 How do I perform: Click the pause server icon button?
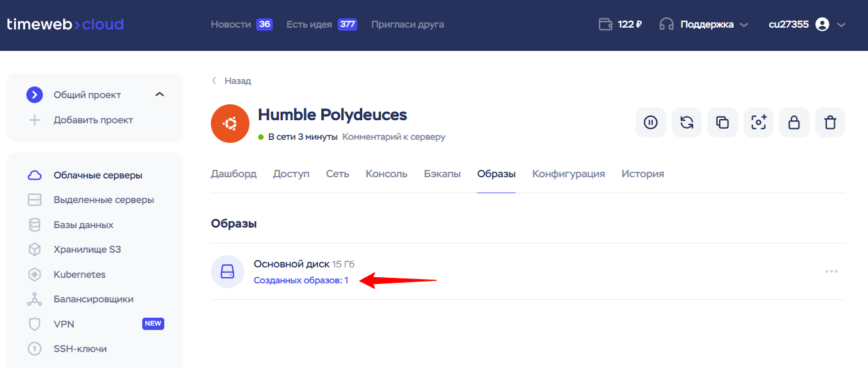click(x=650, y=123)
